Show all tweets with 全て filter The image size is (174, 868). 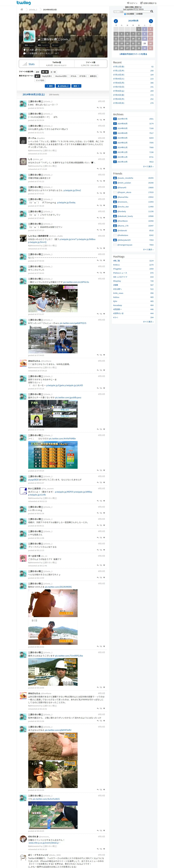pyautogui.click(x=38, y=76)
